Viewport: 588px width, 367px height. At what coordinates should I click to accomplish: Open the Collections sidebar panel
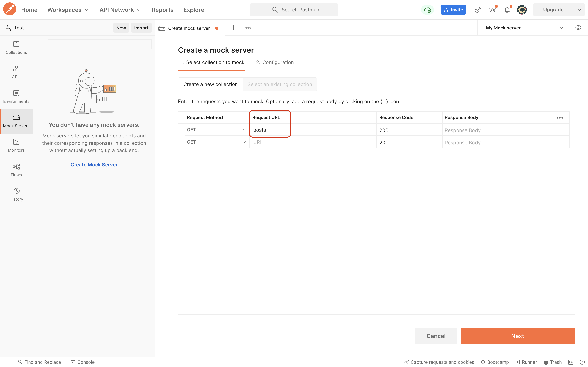point(16,48)
